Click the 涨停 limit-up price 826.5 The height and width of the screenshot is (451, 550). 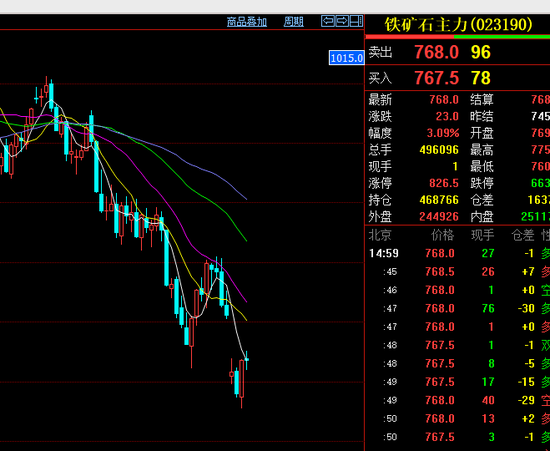(444, 183)
